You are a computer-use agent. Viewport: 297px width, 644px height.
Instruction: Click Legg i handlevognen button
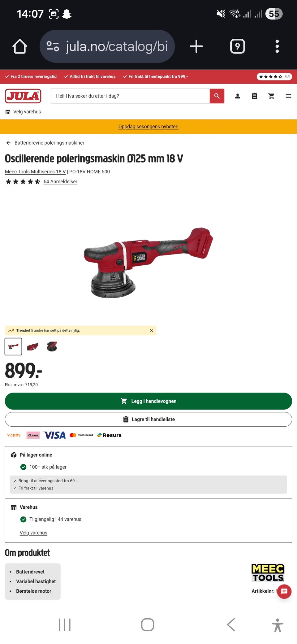click(x=148, y=401)
